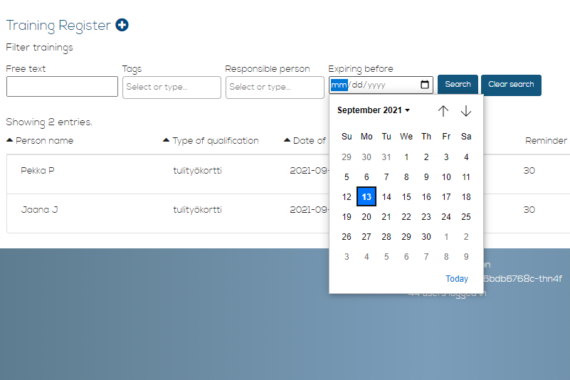Jump to Today in calendar
Image resolution: width=570 pixels, height=380 pixels.
click(x=457, y=279)
